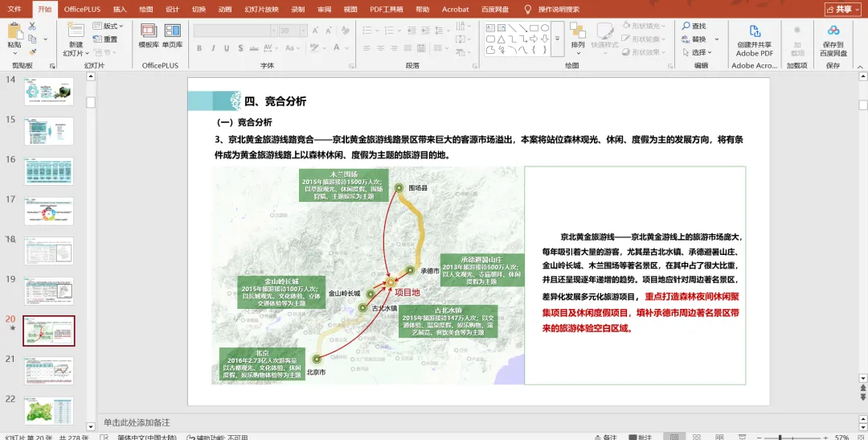This screenshot has height=440, width=868.
Task: Click the Paste (粘贴) clipboard icon
Action: [x=14, y=31]
